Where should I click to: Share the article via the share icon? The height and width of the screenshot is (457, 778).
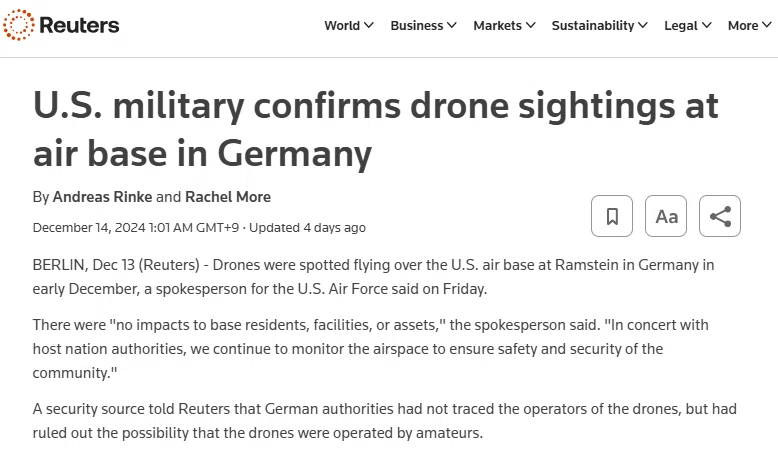point(720,216)
